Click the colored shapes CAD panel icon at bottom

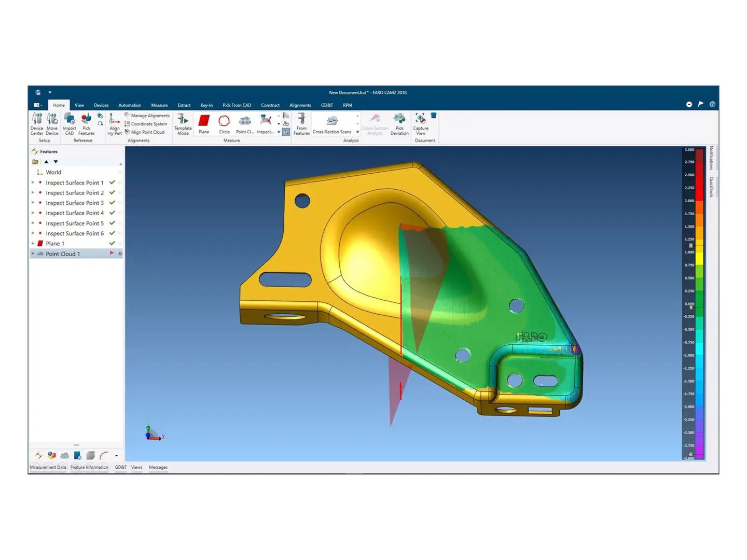[51, 455]
